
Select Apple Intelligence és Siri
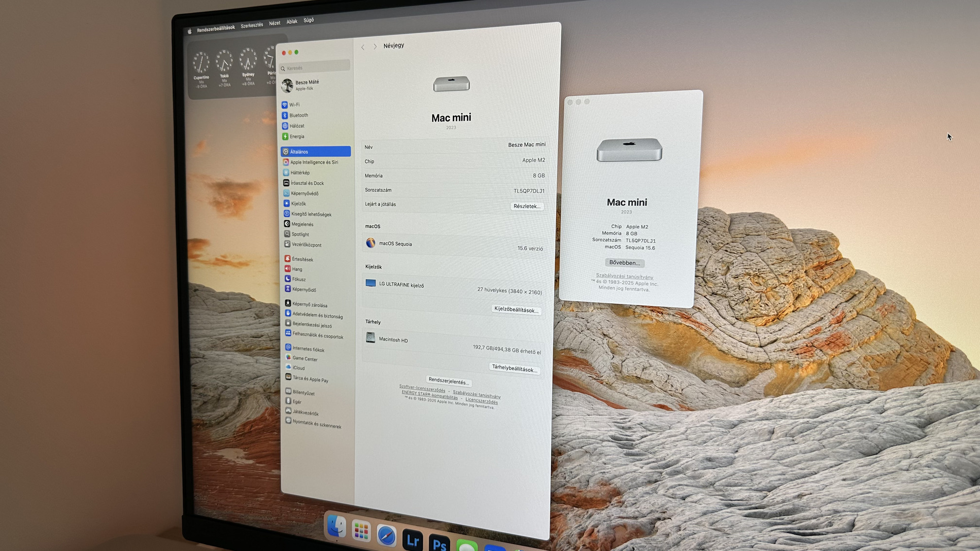(314, 162)
